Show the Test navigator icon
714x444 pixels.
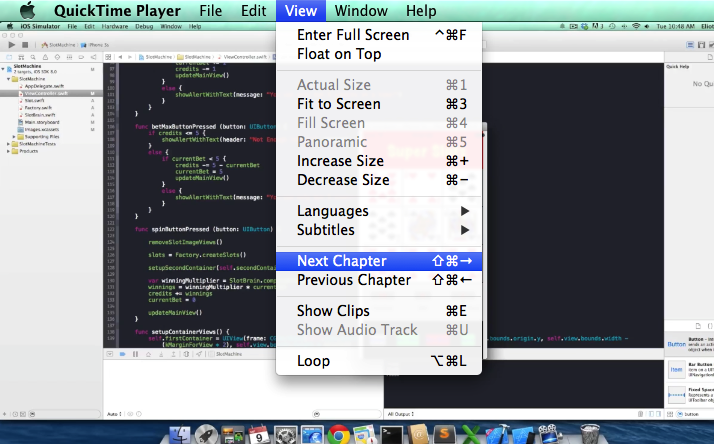coord(57,57)
